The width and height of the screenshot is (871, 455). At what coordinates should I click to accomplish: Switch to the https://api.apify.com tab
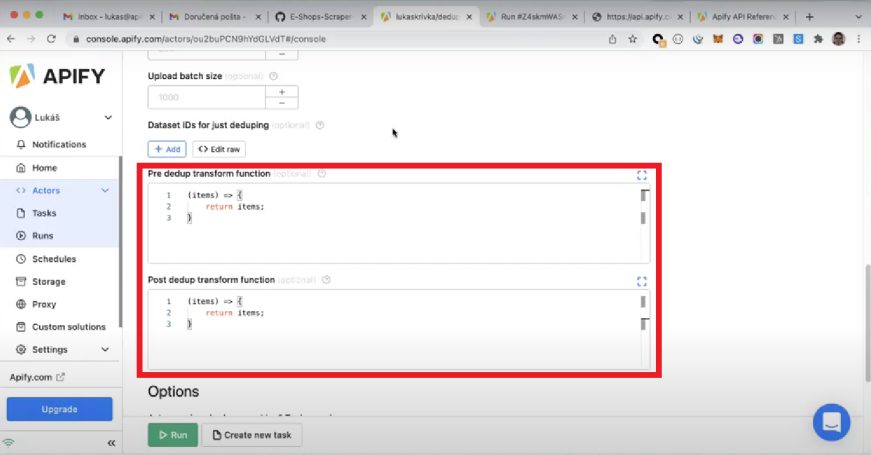[x=637, y=17]
